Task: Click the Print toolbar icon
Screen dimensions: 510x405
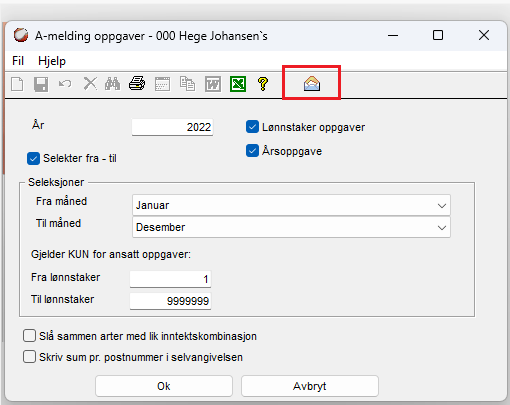Action: tap(137, 84)
